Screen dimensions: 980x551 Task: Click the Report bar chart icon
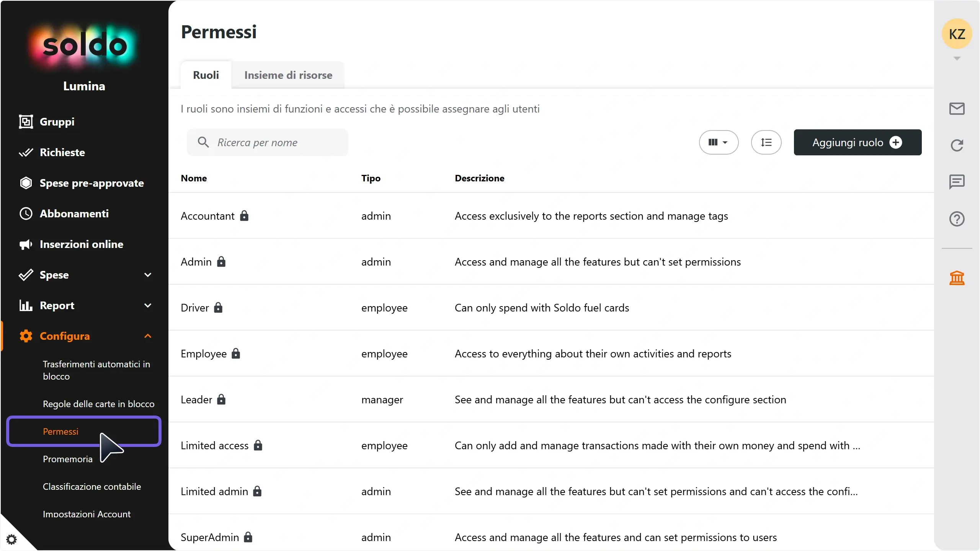point(26,305)
